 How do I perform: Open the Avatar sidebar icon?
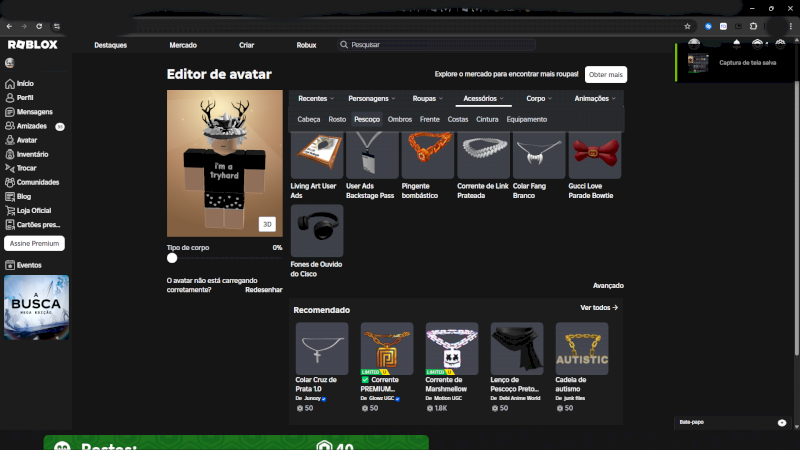[10, 140]
